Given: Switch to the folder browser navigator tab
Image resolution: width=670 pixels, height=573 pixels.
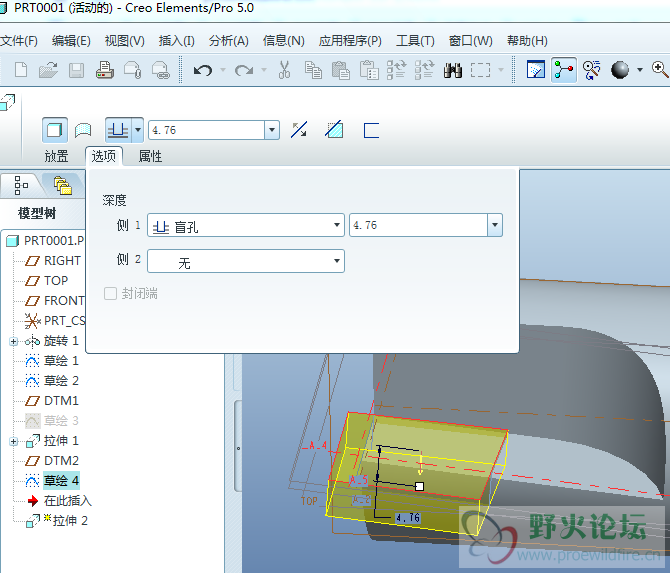Looking at the screenshot, I should (x=62, y=185).
